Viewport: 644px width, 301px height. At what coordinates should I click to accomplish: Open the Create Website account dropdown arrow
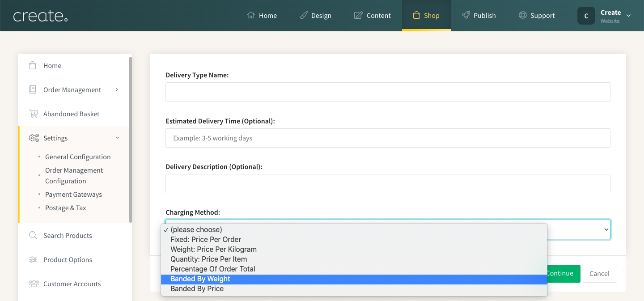click(628, 16)
